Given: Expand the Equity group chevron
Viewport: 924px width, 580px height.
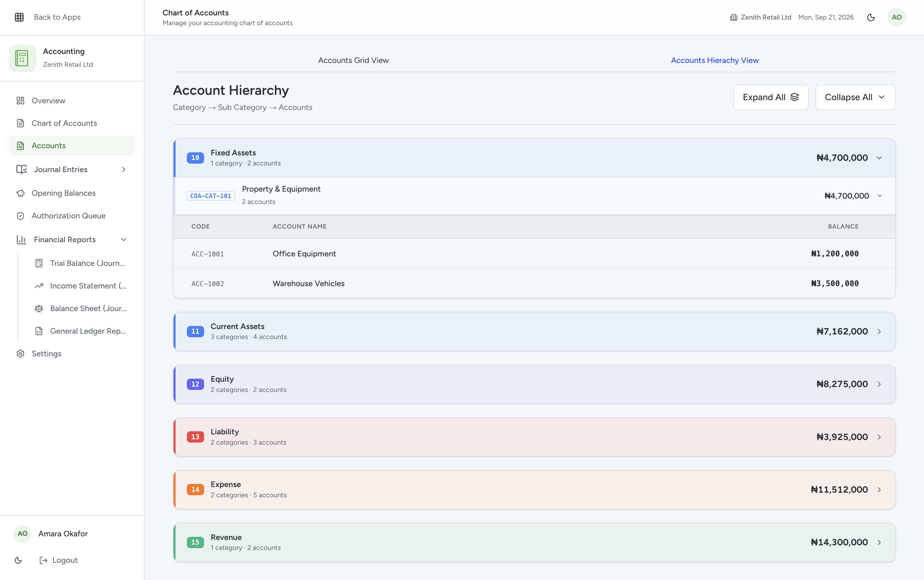Looking at the screenshot, I should [x=879, y=384].
